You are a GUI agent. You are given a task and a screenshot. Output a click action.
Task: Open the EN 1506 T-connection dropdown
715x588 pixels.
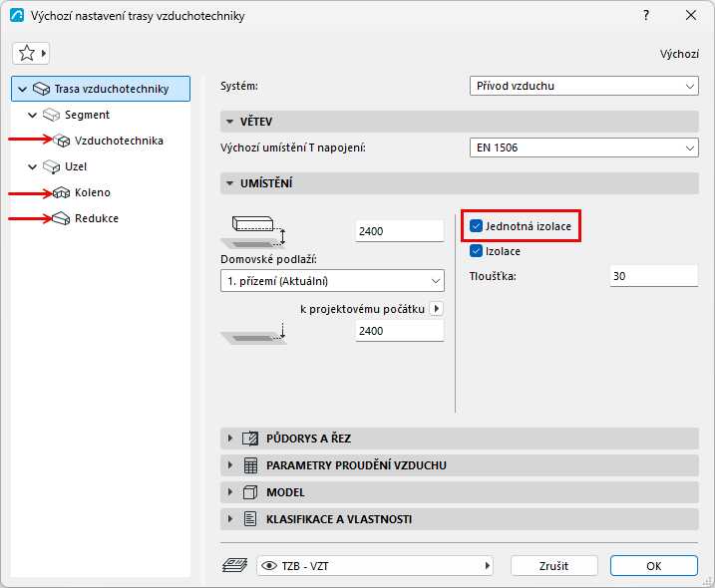[x=583, y=147]
